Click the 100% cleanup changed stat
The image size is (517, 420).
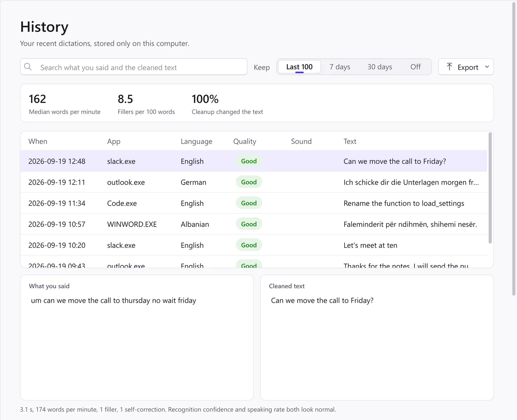[227, 104]
